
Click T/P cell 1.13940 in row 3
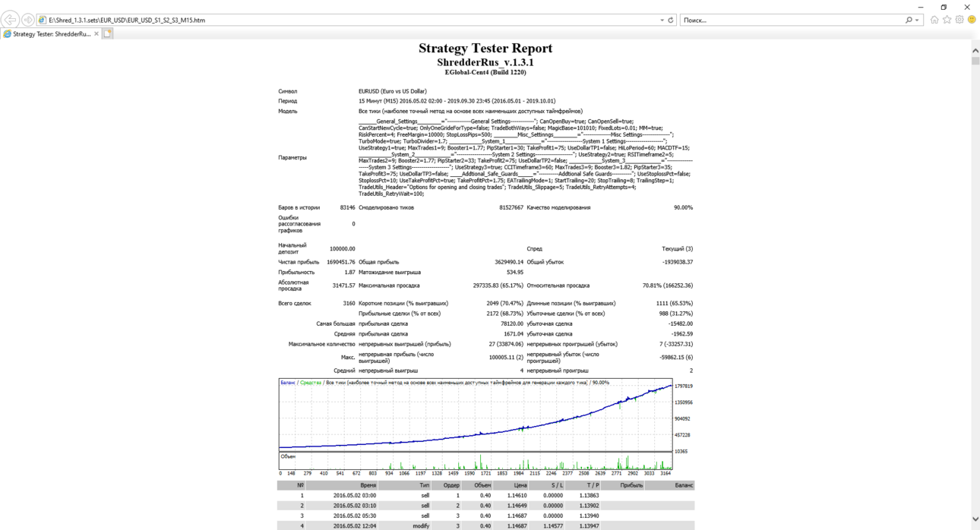pyautogui.click(x=590, y=516)
